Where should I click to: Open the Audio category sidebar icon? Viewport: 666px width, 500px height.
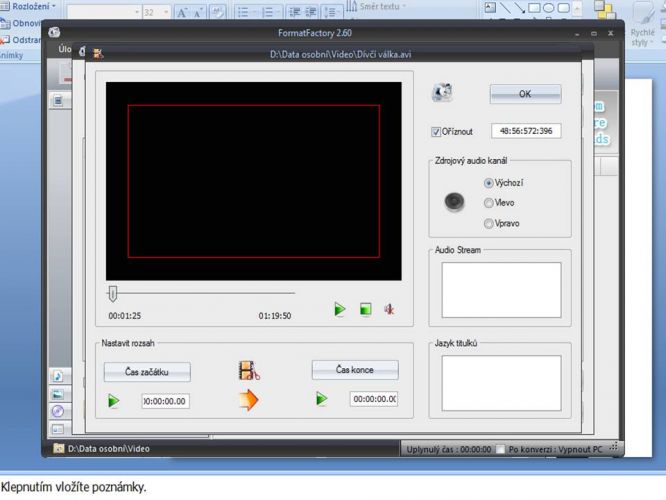(x=58, y=376)
